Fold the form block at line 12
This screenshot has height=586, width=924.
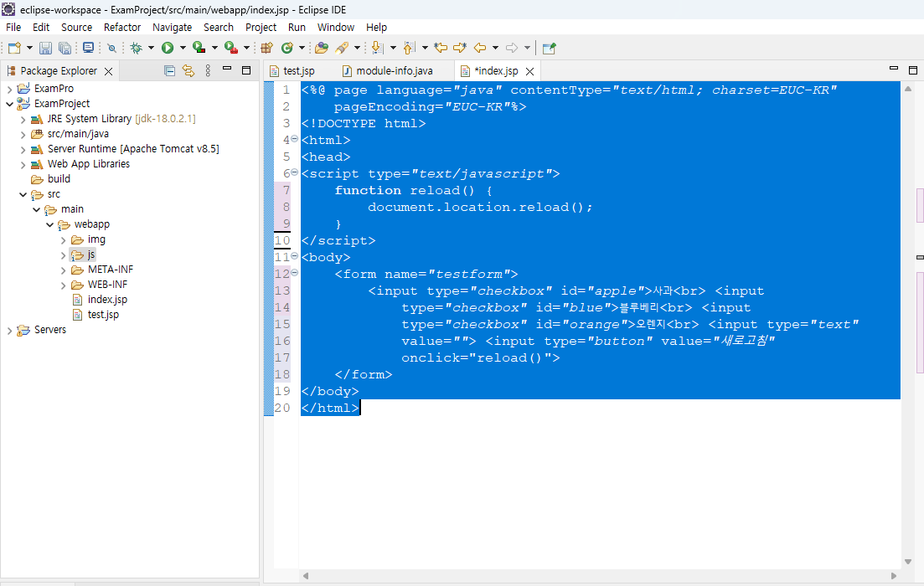[295, 273]
